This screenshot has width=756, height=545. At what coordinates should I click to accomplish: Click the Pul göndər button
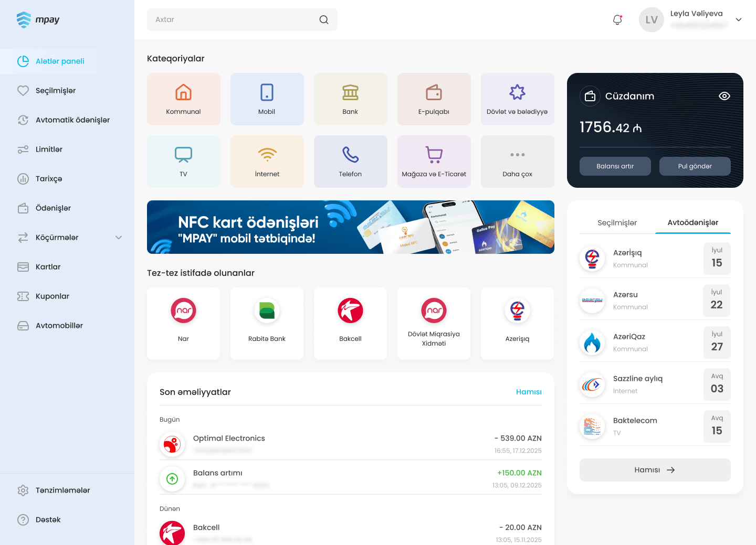click(x=695, y=166)
